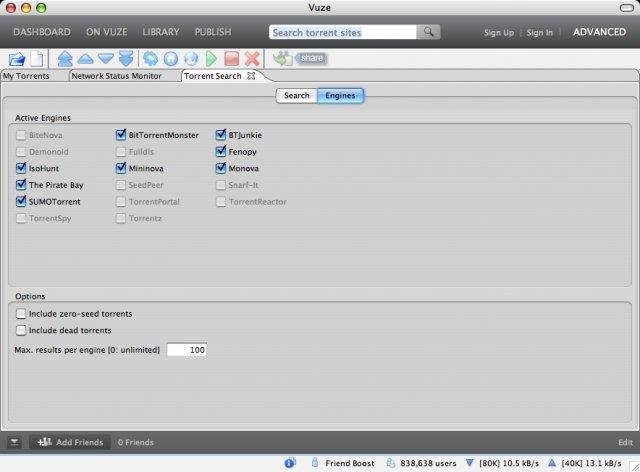Click the Sign Up link
The image size is (640, 472).
pyautogui.click(x=499, y=33)
